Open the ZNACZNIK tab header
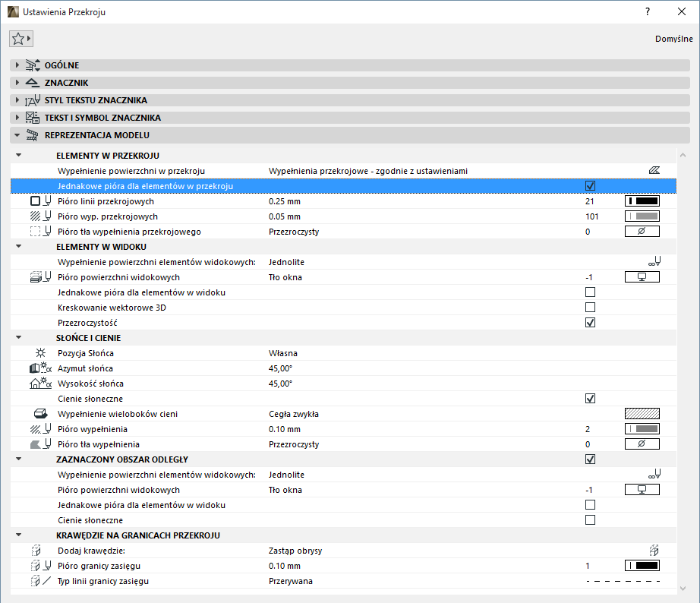The image size is (700, 603). 350,83
